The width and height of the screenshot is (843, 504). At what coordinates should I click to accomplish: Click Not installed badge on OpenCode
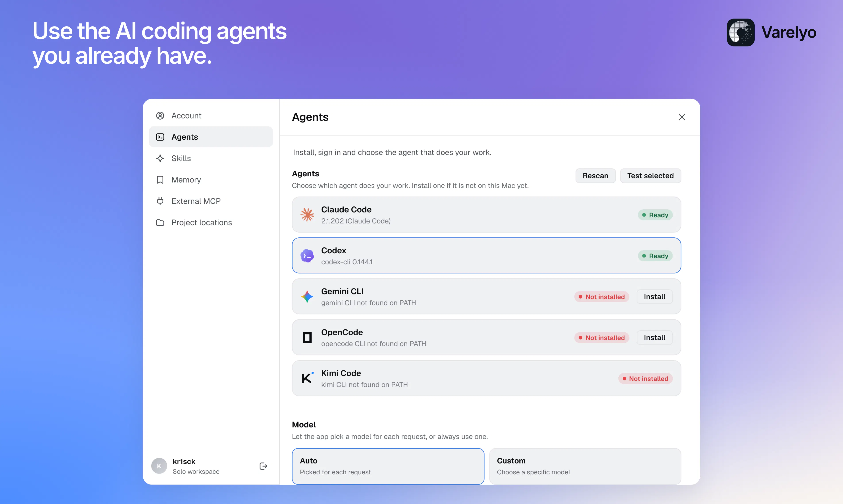602,338
